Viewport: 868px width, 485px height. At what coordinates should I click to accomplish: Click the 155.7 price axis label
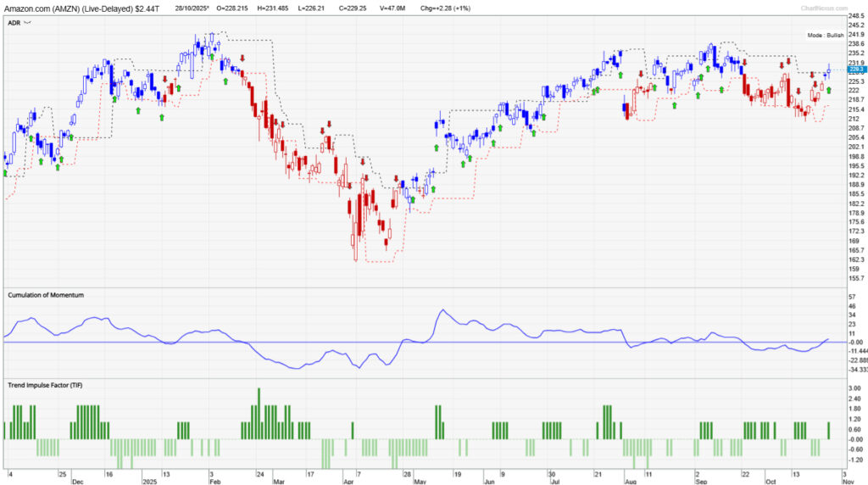click(x=856, y=278)
